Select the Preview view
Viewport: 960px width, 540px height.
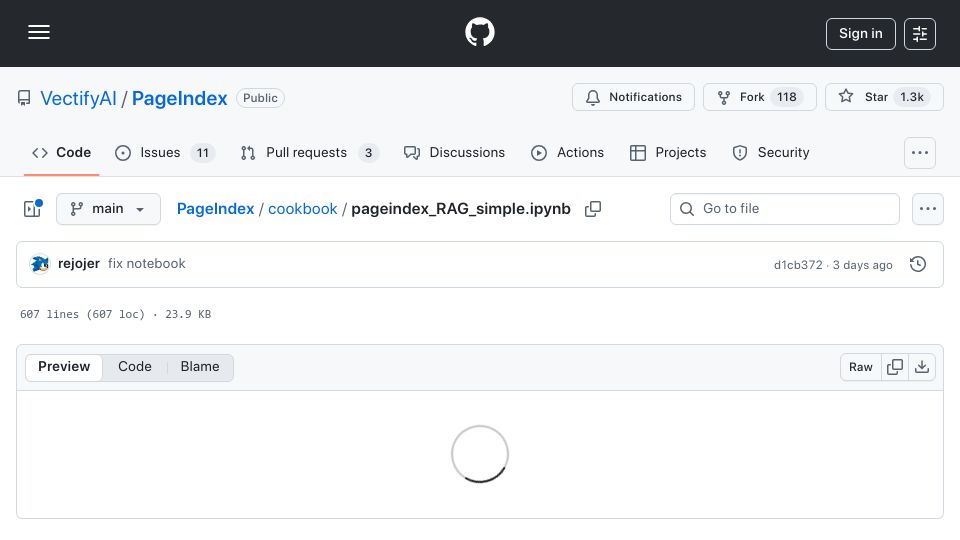(x=64, y=367)
